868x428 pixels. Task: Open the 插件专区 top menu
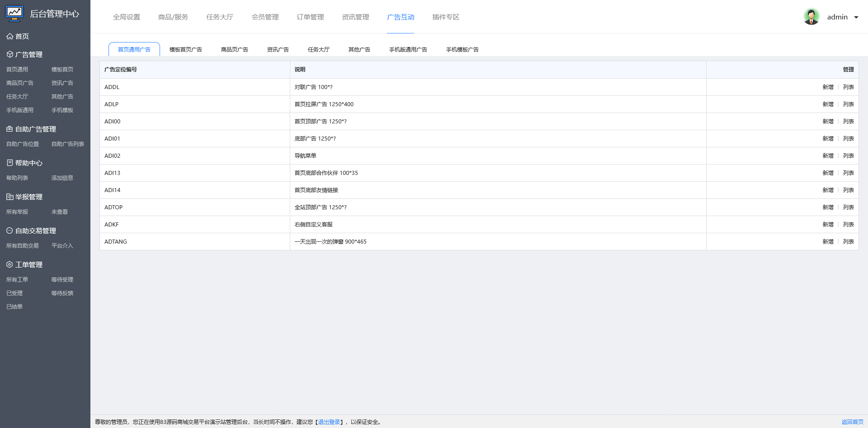tap(446, 17)
